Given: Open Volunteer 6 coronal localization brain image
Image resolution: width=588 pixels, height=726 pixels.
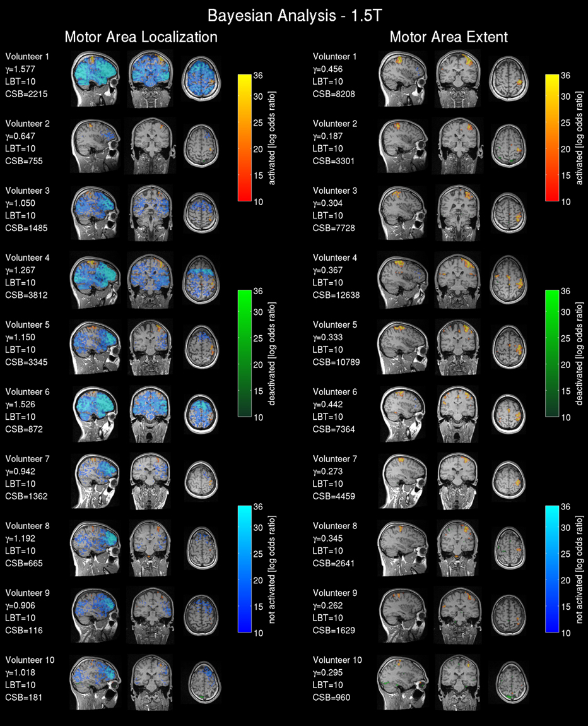Looking at the screenshot, I should tap(151, 415).
